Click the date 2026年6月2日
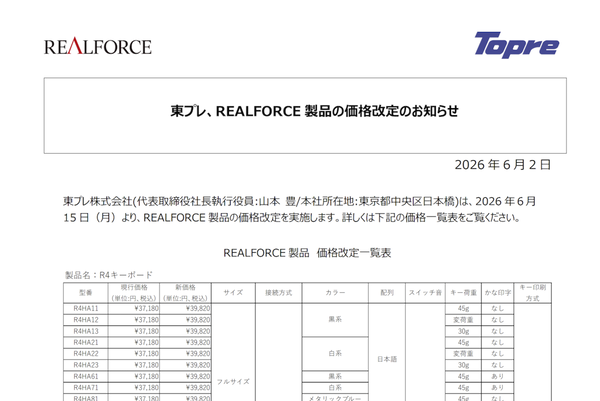The width and height of the screenshot is (600, 401). point(502,165)
